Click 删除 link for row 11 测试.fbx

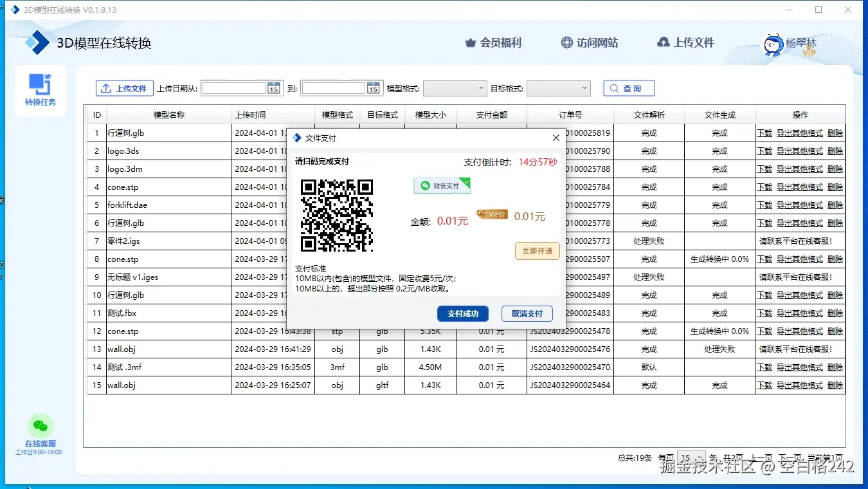tap(835, 313)
